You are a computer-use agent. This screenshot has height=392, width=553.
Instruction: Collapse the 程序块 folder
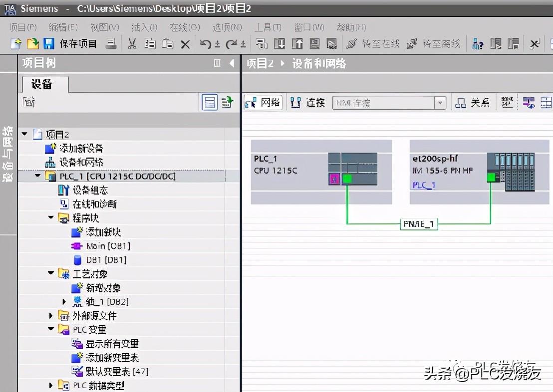[51, 217]
